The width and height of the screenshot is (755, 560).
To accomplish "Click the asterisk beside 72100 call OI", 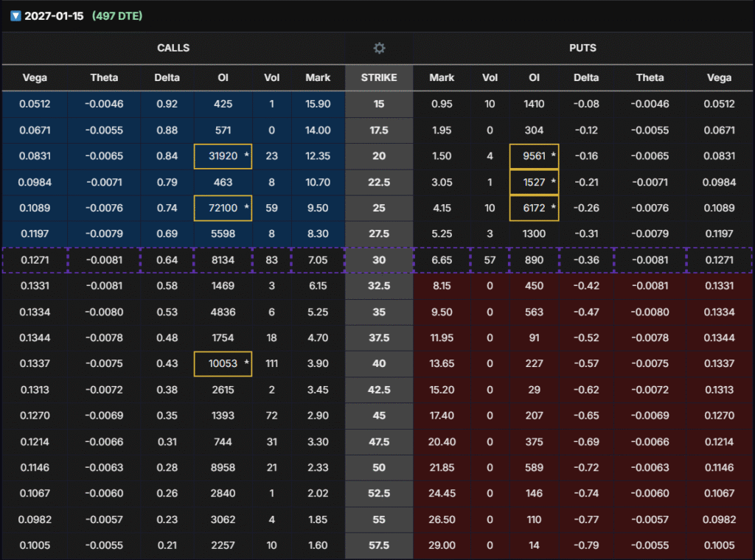I will [246, 209].
